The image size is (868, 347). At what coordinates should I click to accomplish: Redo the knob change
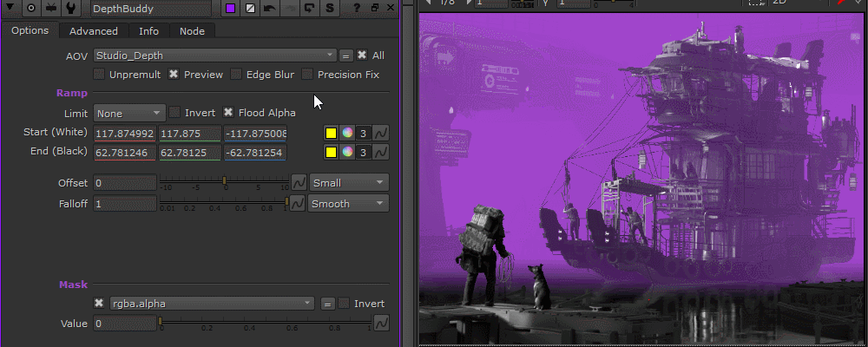pos(289,8)
